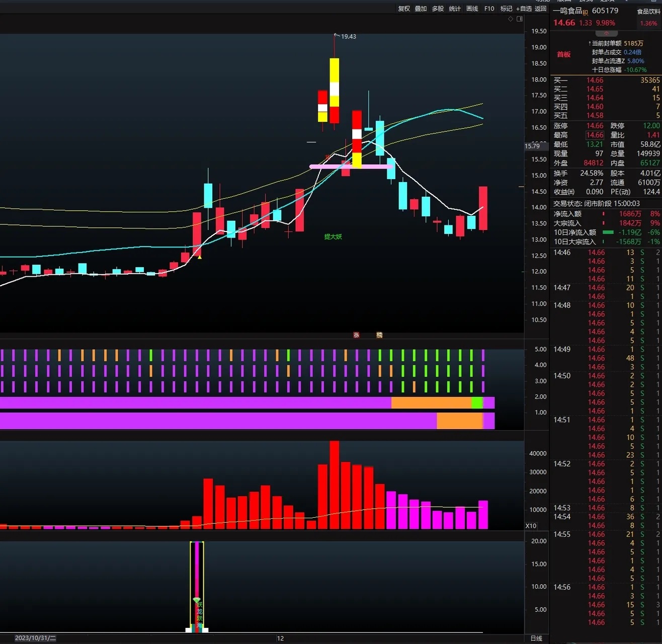662x644 pixels.
Task: Click the 净流入额 1686万 row
Action: 606,214
